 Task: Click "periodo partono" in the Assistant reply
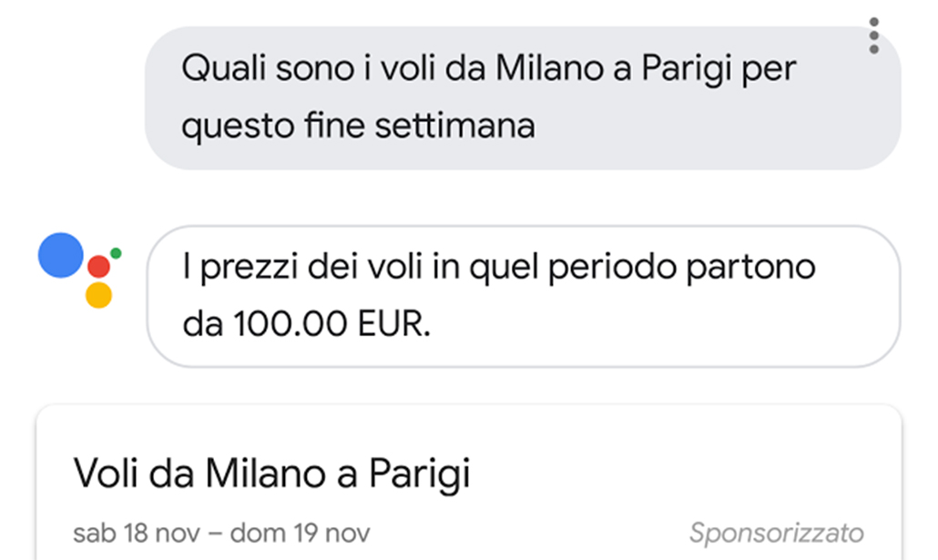coord(660,269)
